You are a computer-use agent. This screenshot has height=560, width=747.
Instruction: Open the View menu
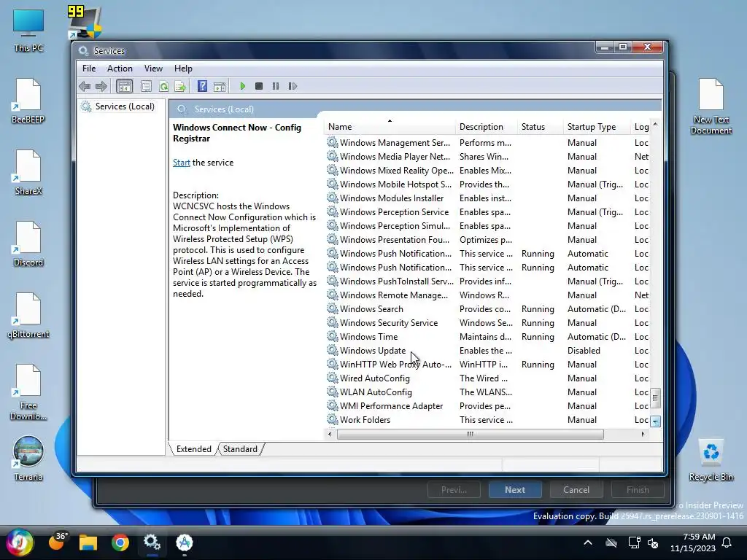coord(153,68)
